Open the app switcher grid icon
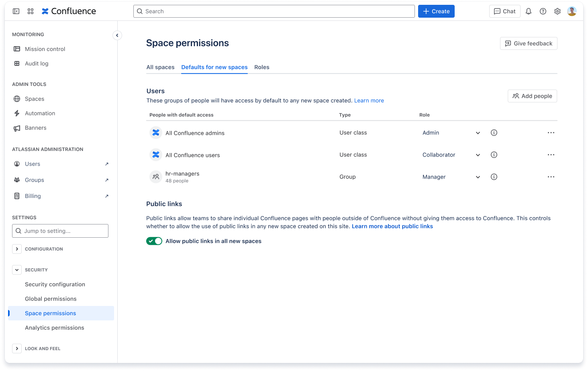This screenshot has height=371, width=588. (x=30, y=11)
